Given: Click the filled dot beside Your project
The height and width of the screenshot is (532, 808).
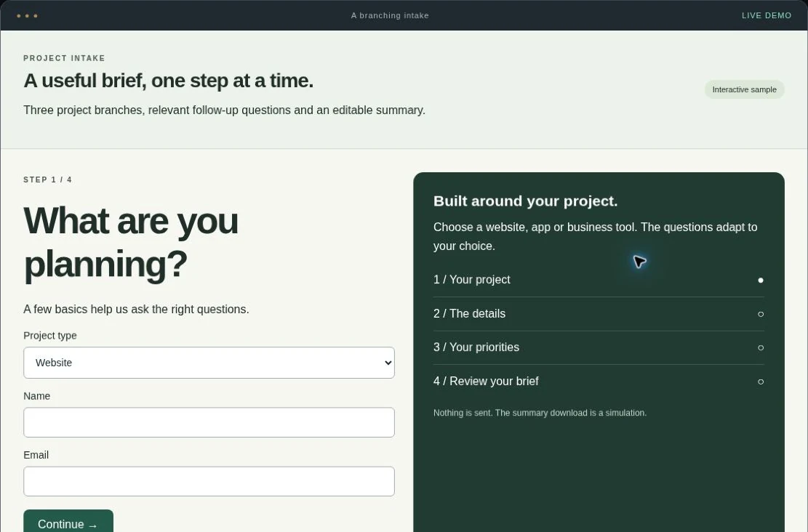Looking at the screenshot, I should [x=761, y=280].
